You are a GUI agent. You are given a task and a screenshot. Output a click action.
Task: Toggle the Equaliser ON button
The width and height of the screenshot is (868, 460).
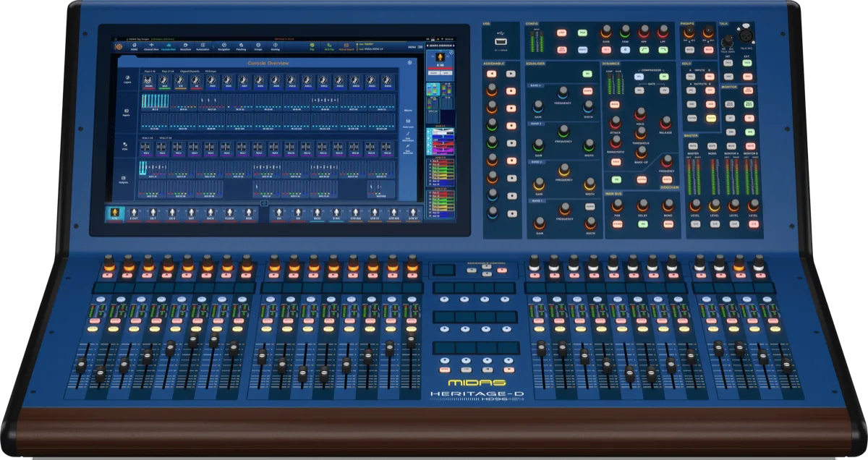587,74
